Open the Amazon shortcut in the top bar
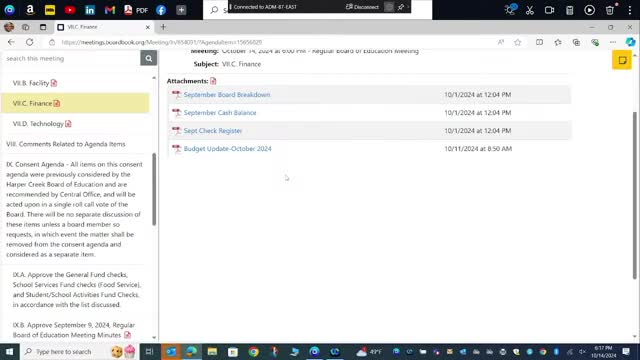 coord(30,10)
